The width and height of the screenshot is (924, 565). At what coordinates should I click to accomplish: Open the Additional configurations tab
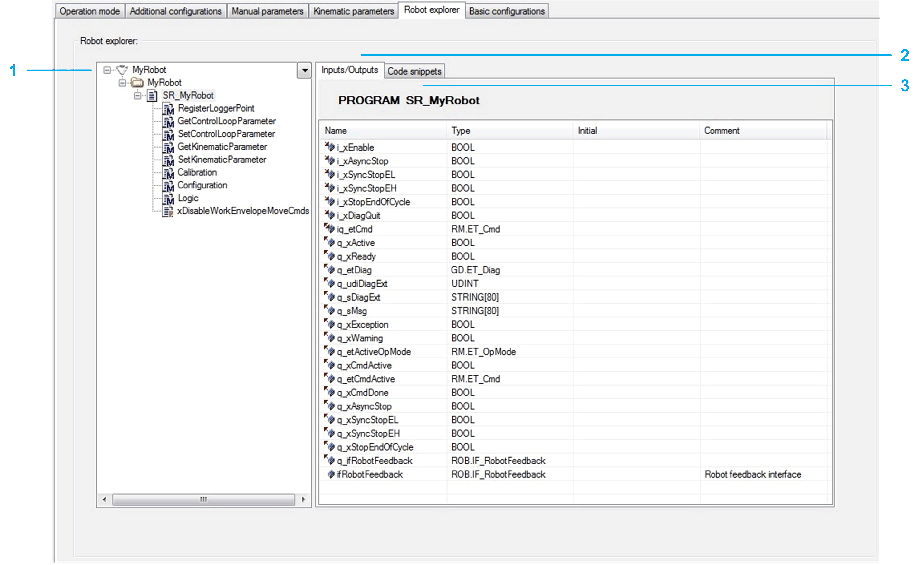point(175,11)
